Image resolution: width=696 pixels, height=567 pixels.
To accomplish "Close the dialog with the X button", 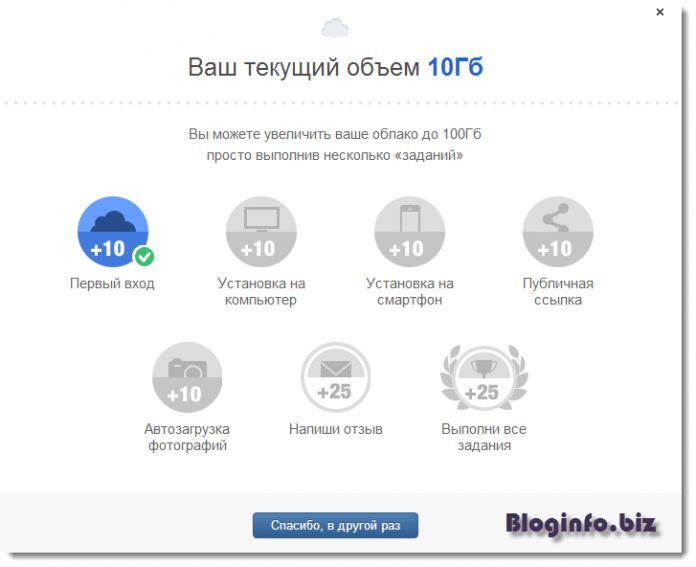I will tap(660, 12).
